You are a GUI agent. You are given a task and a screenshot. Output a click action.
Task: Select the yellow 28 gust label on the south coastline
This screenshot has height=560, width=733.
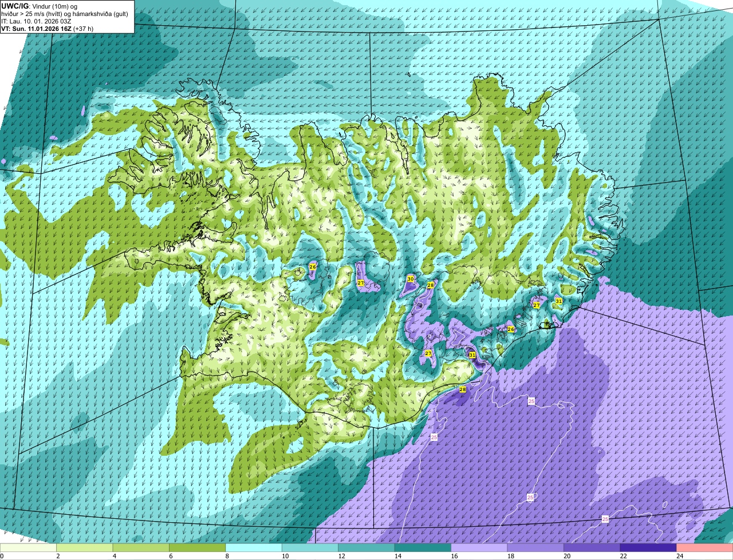pyautogui.click(x=462, y=389)
